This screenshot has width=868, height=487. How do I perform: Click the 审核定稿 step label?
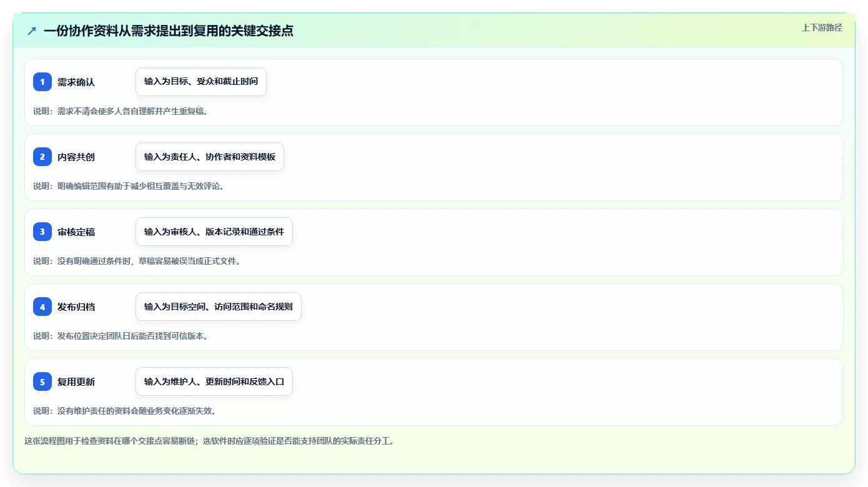pyautogui.click(x=76, y=232)
